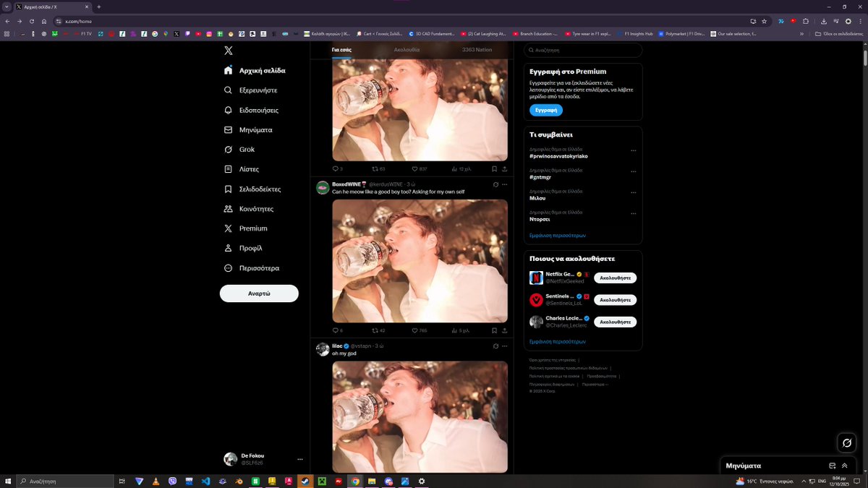Click the browser back arrow
This screenshot has height=488, width=868.
click(x=8, y=21)
